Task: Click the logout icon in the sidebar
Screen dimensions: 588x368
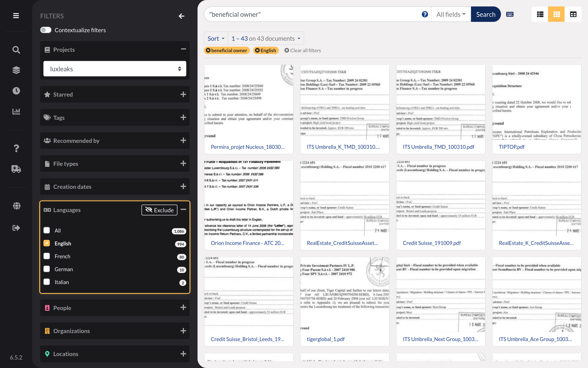Action: (x=16, y=228)
